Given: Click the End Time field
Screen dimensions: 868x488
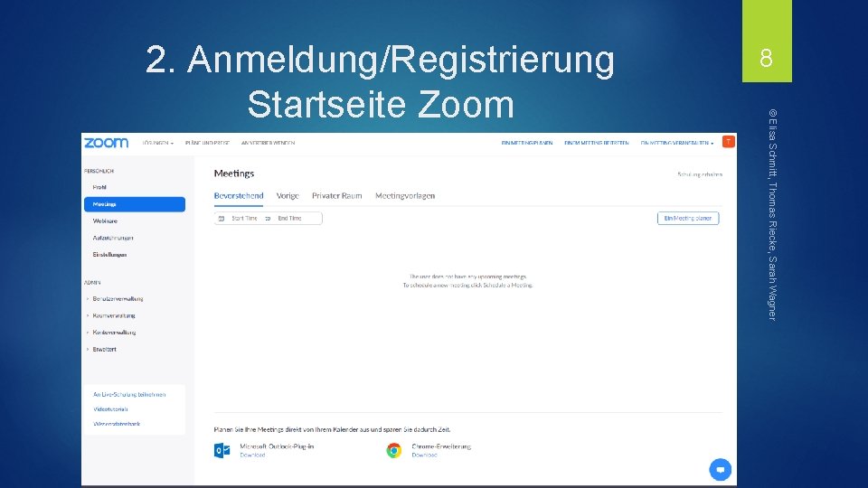Looking at the screenshot, I should point(289,219).
